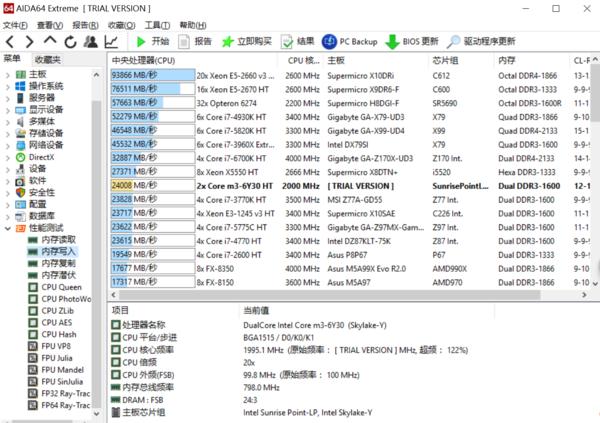Select the 数据库 database icon
The height and width of the screenshot is (423, 600).
pyautogui.click(x=20, y=217)
